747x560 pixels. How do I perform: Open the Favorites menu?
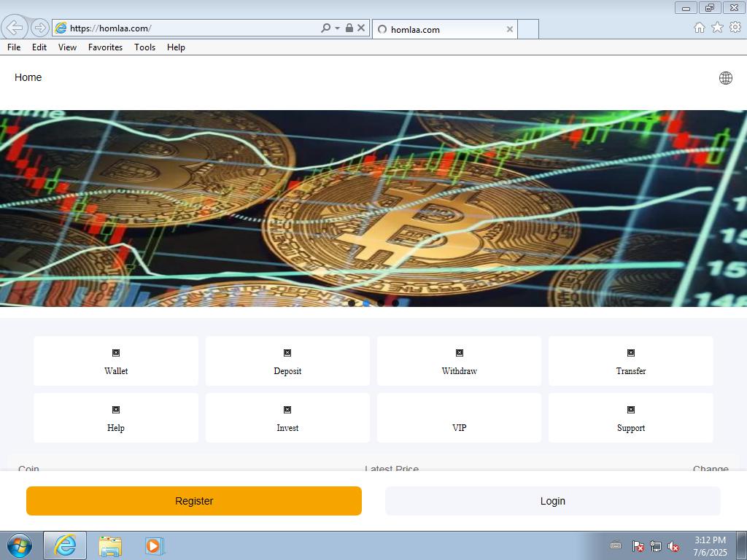point(105,47)
